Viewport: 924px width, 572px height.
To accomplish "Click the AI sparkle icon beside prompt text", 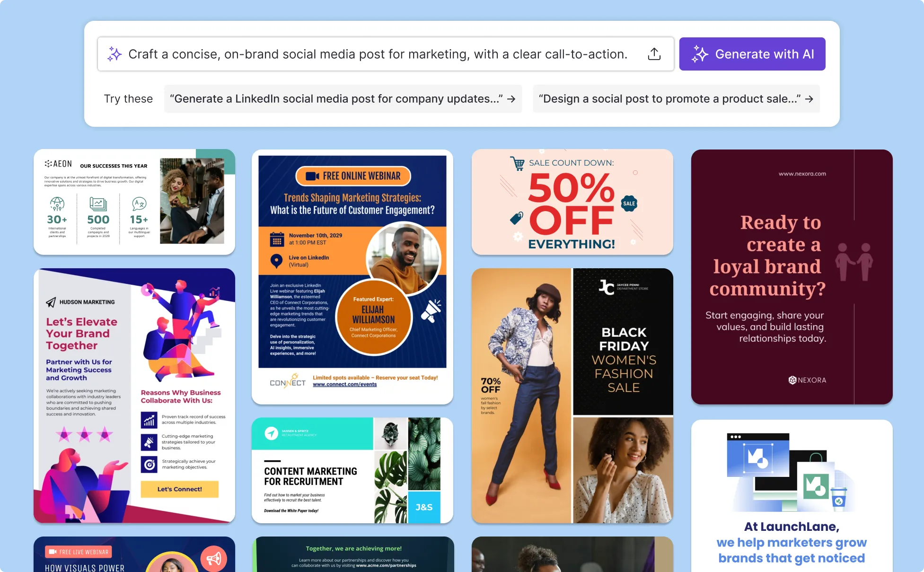I will coord(114,54).
